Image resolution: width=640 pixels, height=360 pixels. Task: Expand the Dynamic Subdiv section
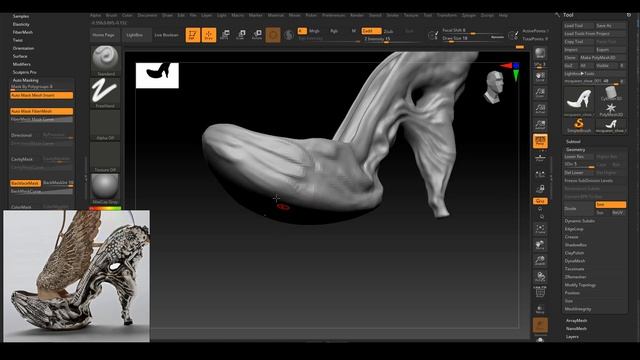580,221
